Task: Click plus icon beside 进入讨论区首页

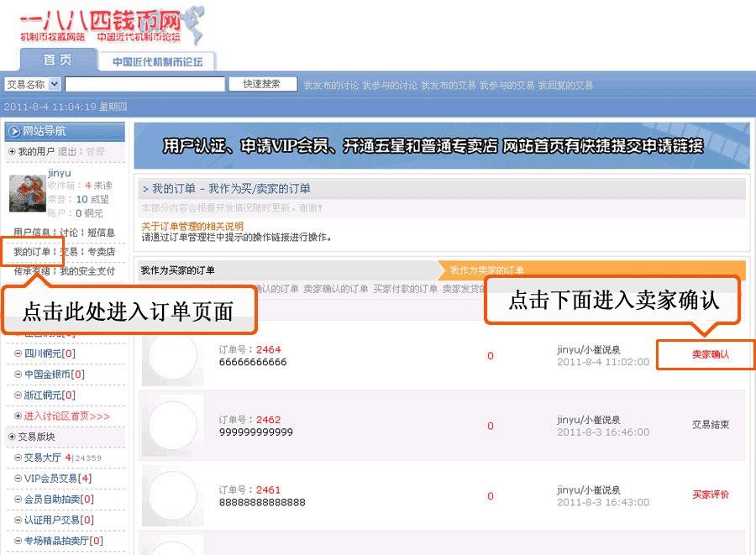Action: pos(18,416)
